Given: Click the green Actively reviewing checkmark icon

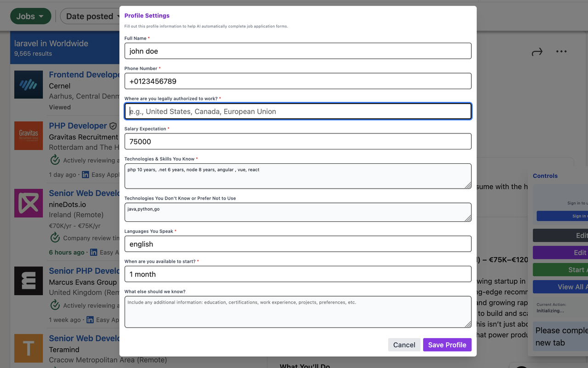Looking at the screenshot, I should click(x=55, y=160).
